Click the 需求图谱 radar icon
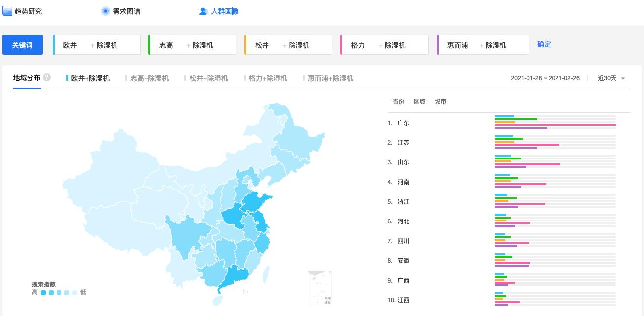644x316 pixels. pos(105,10)
